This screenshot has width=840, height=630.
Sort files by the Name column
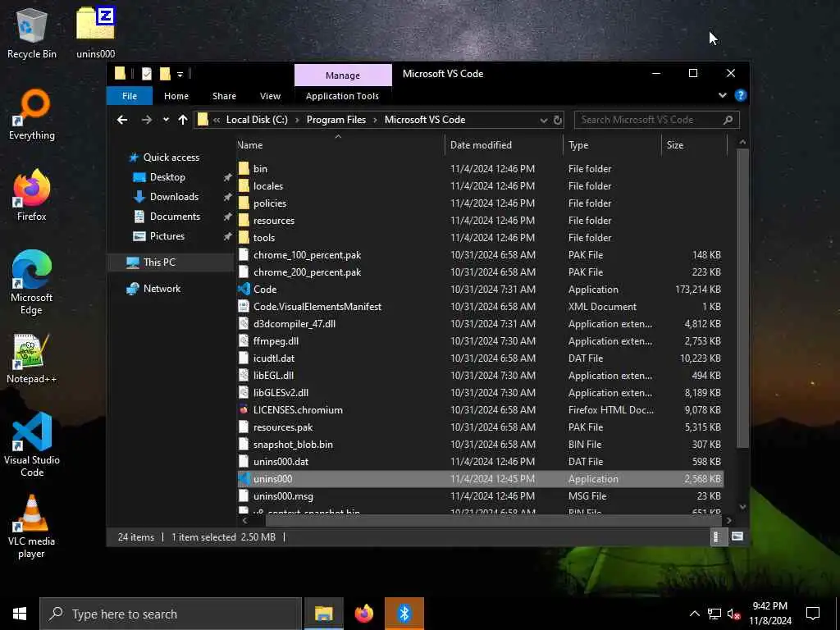click(340, 145)
